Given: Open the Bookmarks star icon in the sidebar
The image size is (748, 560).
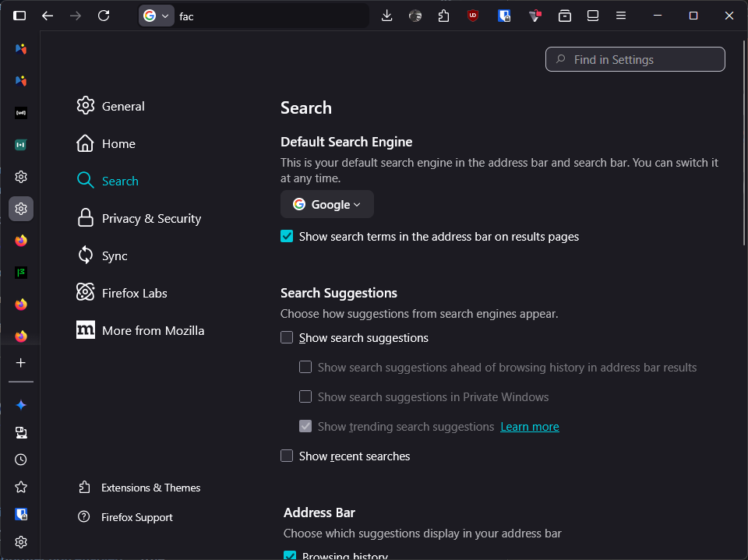Looking at the screenshot, I should 21,487.
